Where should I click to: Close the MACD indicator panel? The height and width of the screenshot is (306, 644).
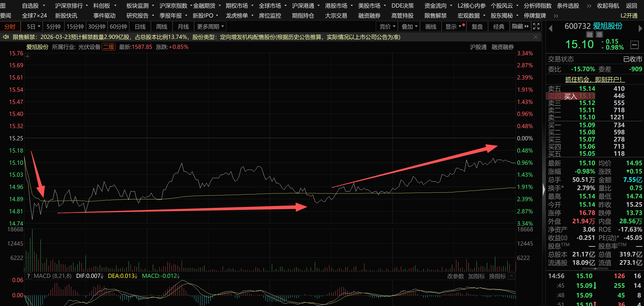[512, 276]
